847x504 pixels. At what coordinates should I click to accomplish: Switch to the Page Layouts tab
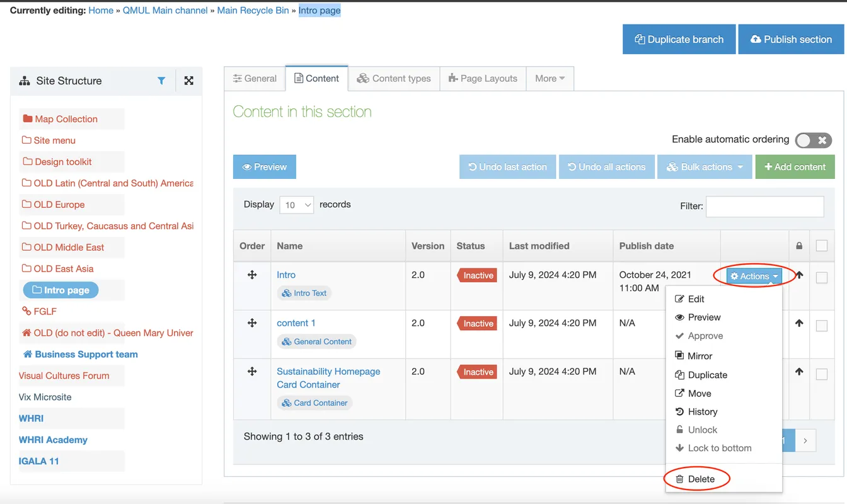tap(483, 79)
